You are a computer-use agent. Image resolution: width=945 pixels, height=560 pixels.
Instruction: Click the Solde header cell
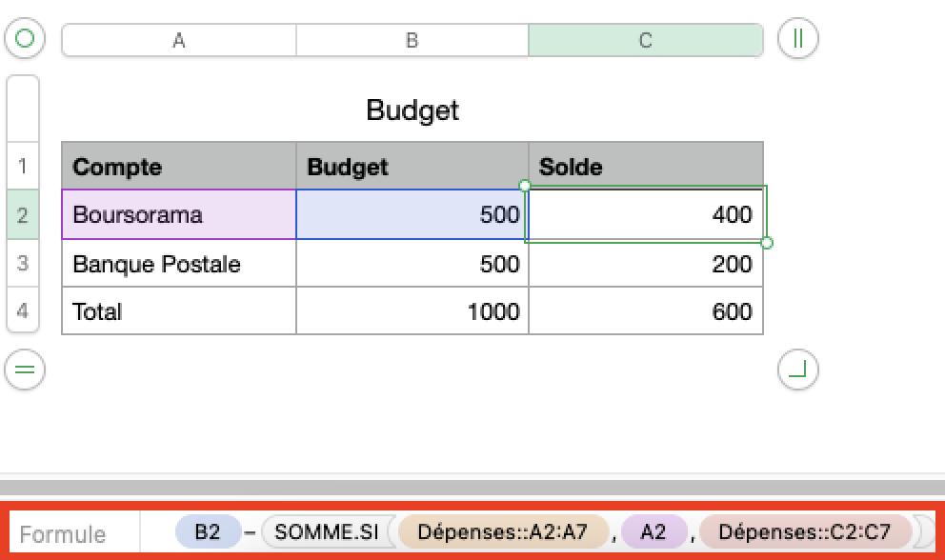coord(645,167)
